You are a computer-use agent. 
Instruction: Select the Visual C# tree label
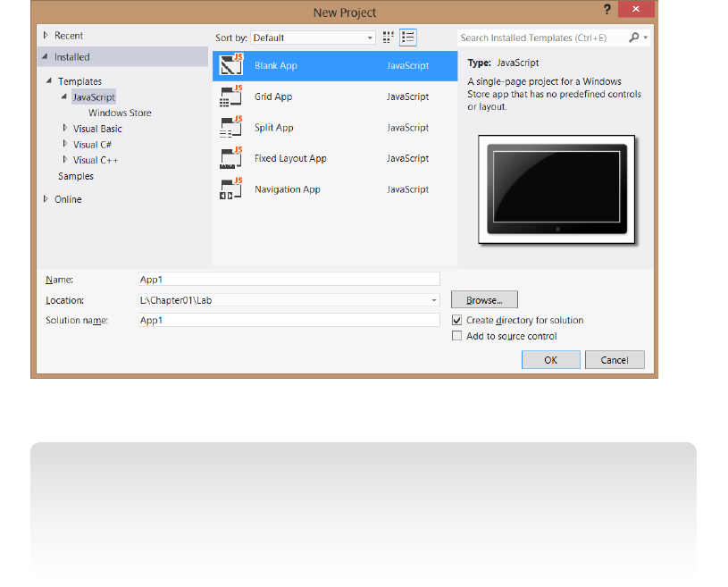(x=92, y=145)
